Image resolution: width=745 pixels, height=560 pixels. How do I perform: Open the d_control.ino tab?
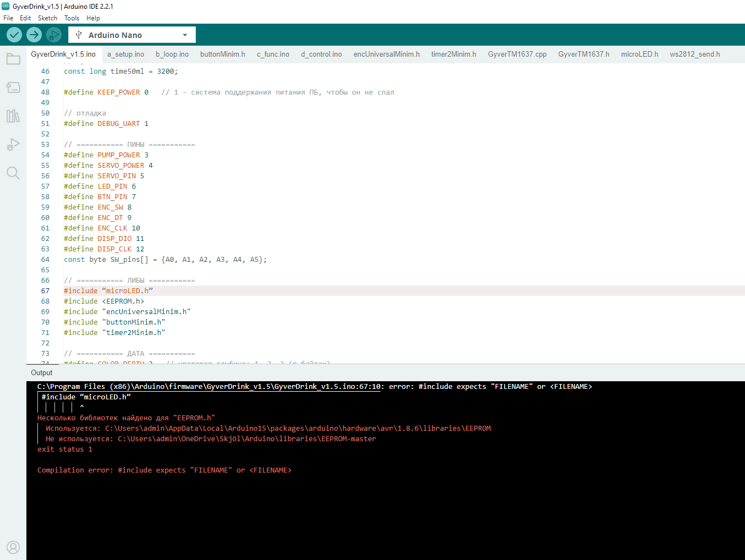coord(321,54)
